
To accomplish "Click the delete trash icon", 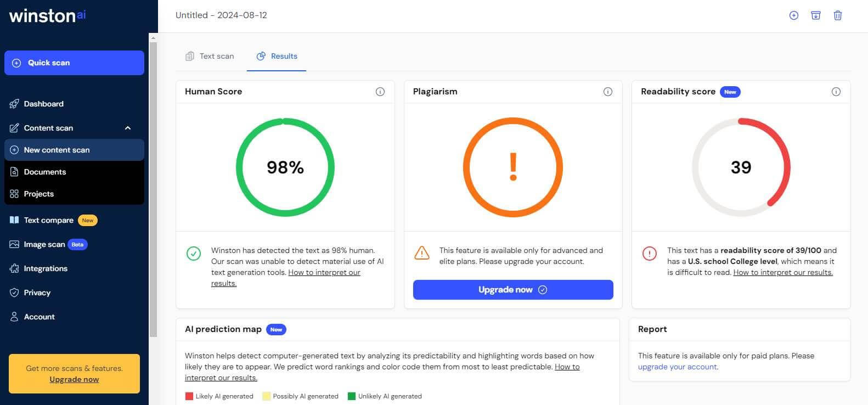I will point(838,15).
